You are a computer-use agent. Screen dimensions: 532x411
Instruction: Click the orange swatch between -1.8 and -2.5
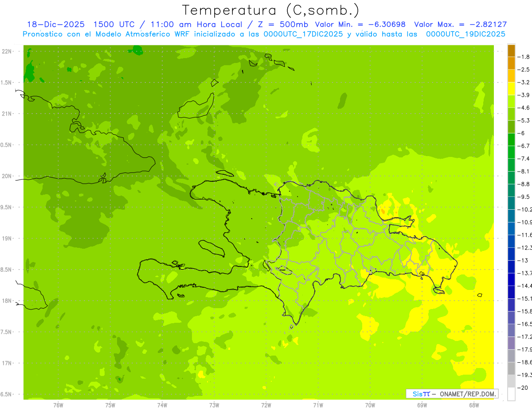[511, 63]
